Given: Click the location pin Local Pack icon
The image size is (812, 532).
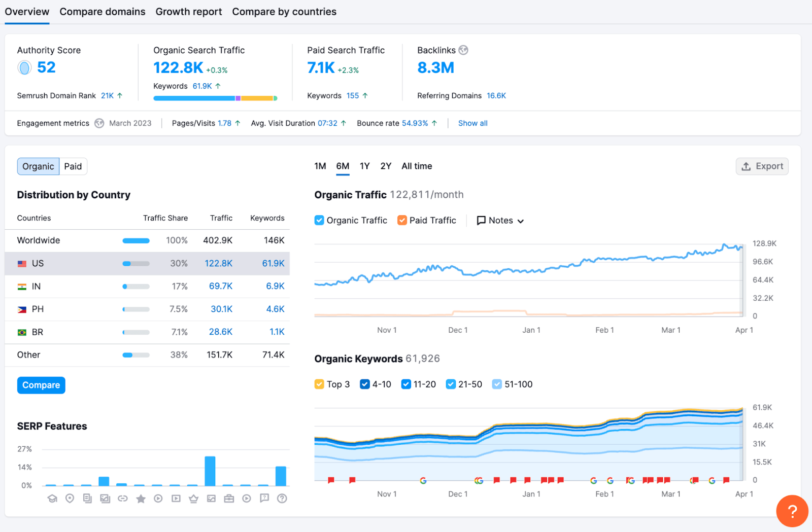Looking at the screenshot, I should 70,499.
